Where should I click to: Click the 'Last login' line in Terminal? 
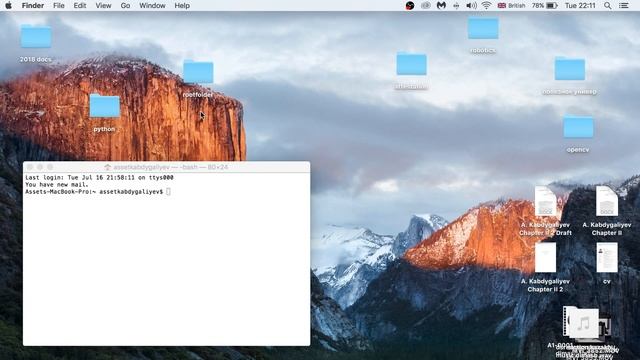point(99,178)
